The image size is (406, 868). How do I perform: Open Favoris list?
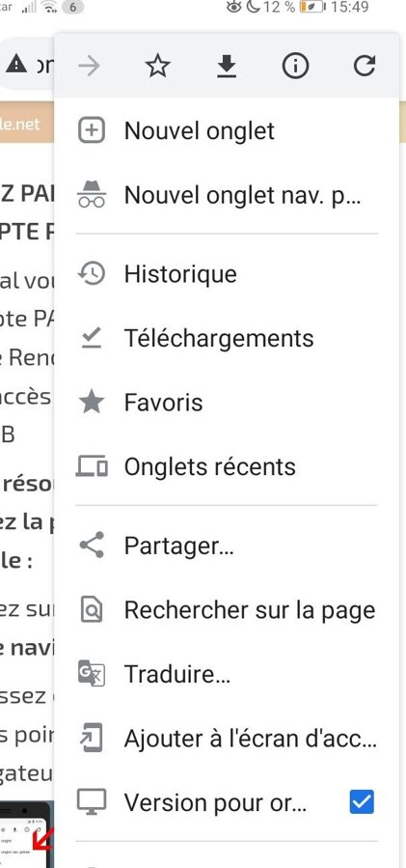[227, 403]
